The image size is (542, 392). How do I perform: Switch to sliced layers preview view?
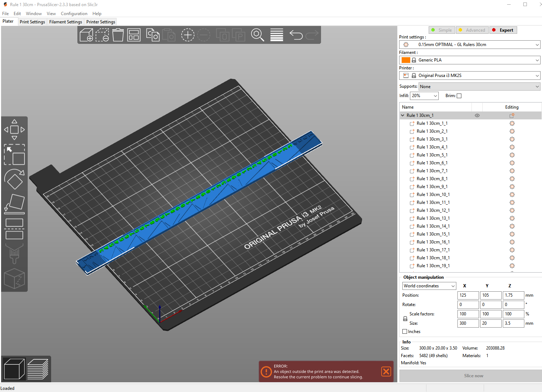coord(38,369)
